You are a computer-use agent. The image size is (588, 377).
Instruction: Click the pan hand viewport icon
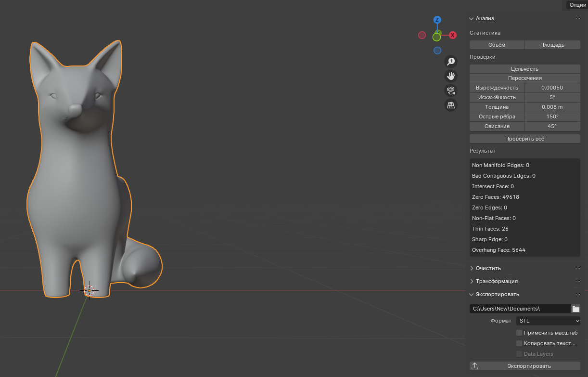451,76
